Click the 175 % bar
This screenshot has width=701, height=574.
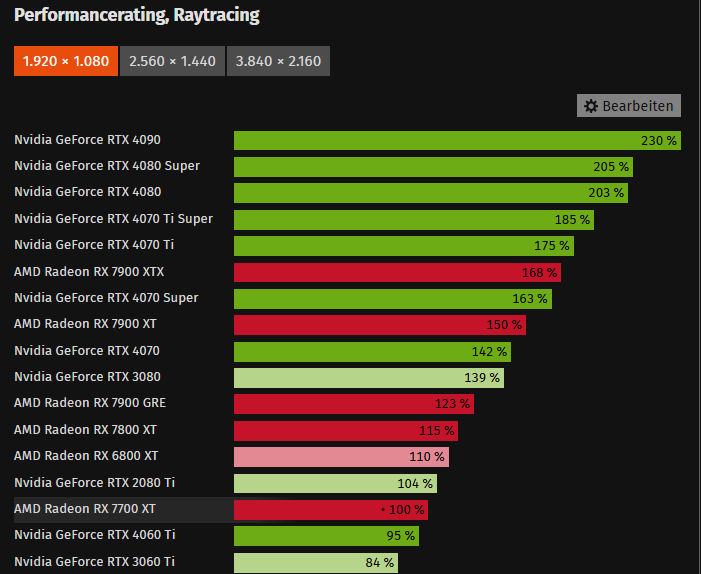pyautogui.click(x=404, y=246)
